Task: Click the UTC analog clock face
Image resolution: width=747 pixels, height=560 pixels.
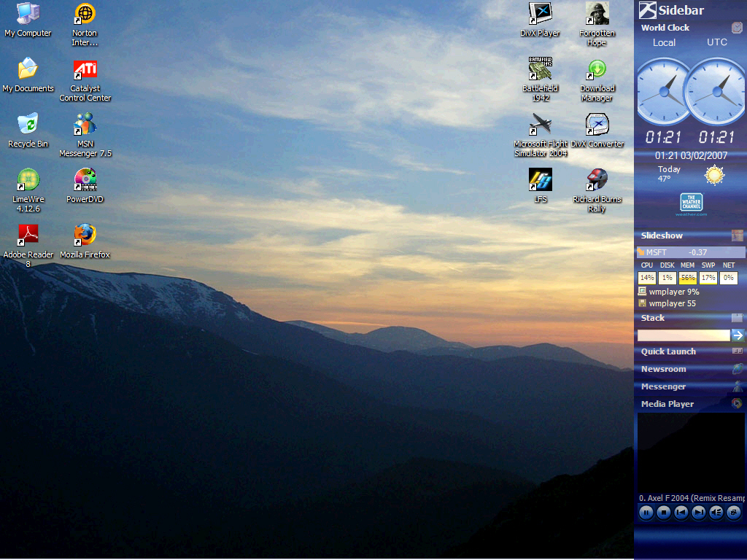Action: click(716, 91)
